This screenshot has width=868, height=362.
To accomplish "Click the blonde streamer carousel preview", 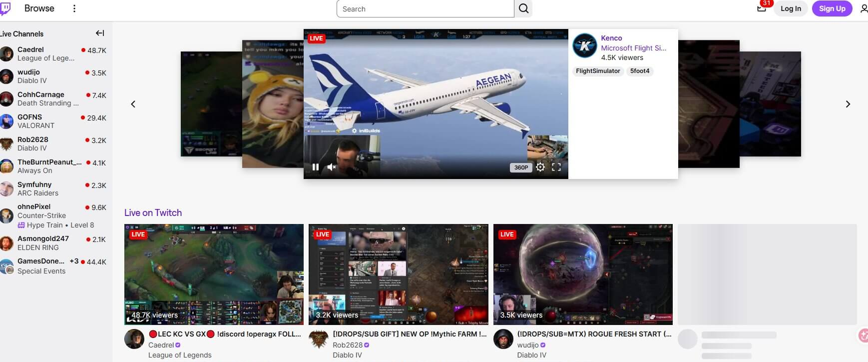I will [x=273, y=104].
